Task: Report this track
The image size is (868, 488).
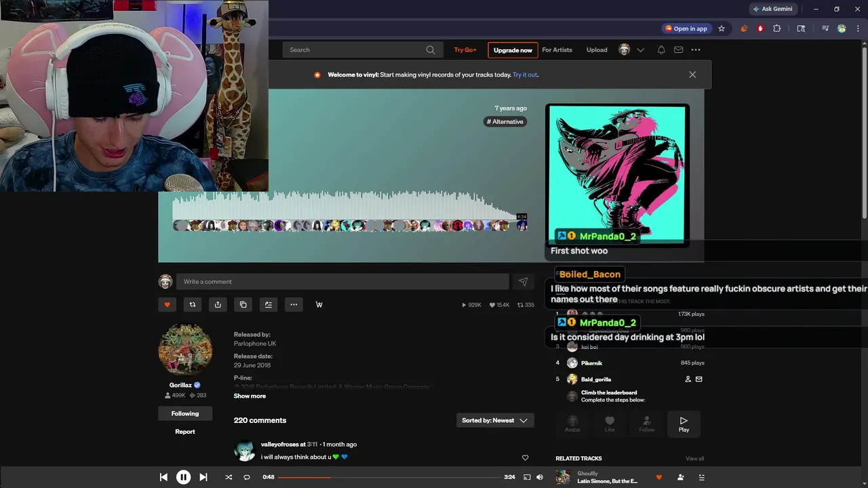Action: tap(185, 432)
